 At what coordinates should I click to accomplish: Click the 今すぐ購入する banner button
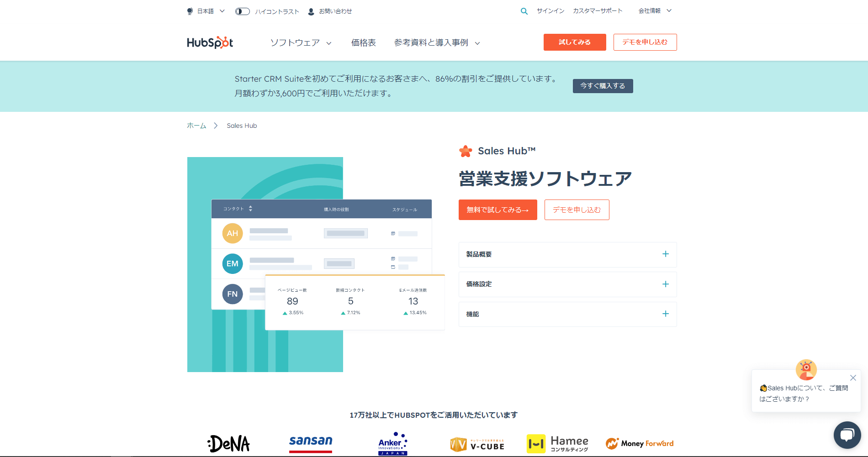point(603,86)
